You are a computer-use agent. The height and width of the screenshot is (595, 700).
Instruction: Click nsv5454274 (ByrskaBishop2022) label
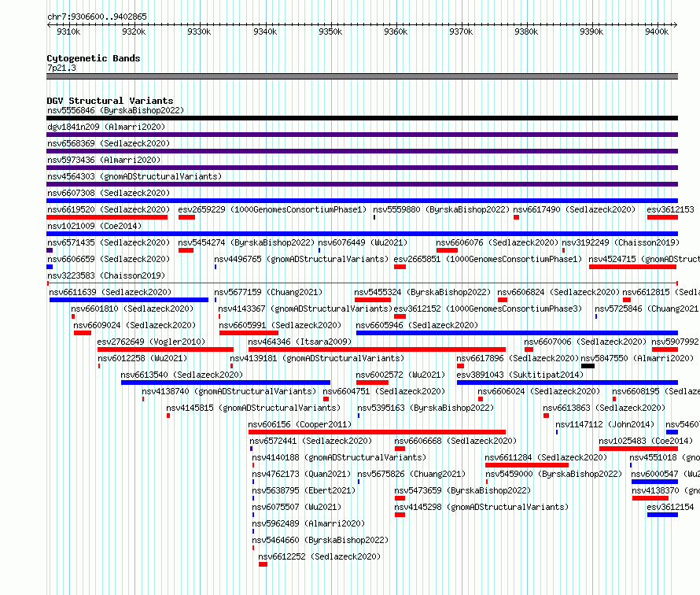click(246, 242)
